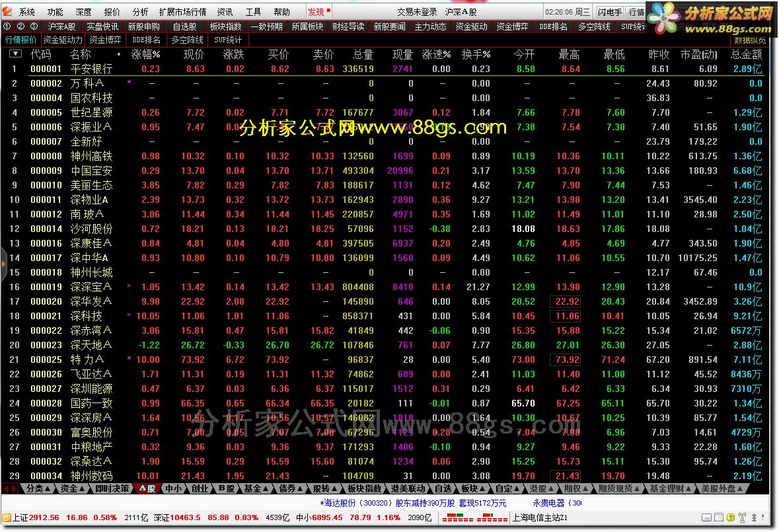Expand the 分类 bottom tab menu

pos(38,489)
